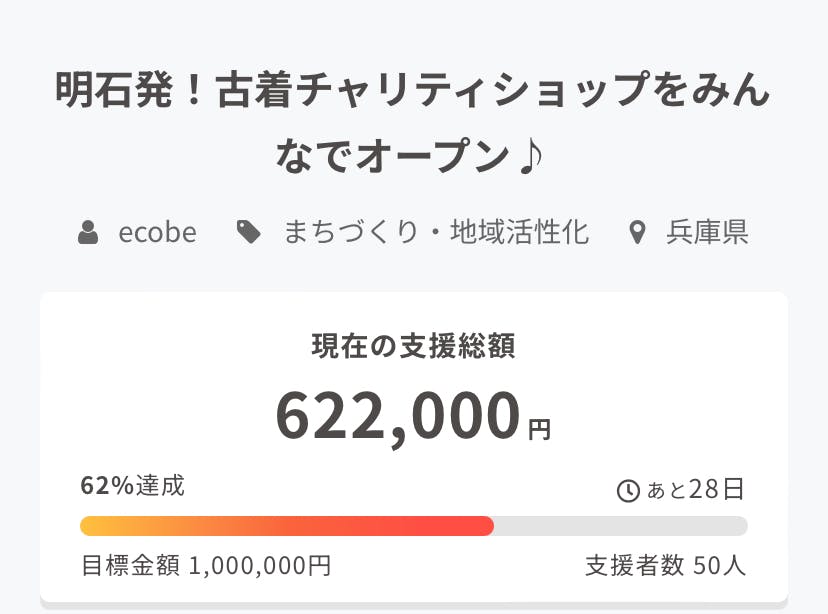Click the gray unfilled part of the progress bar
Image resolution: width=828 pixels, height=614 pixels.
pyautogui.click(x=620, y=526)
